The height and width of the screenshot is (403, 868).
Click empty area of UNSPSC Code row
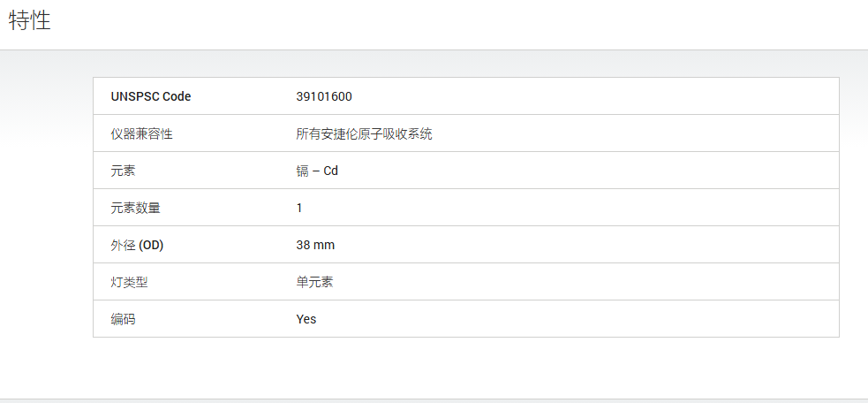coord(593,96)
